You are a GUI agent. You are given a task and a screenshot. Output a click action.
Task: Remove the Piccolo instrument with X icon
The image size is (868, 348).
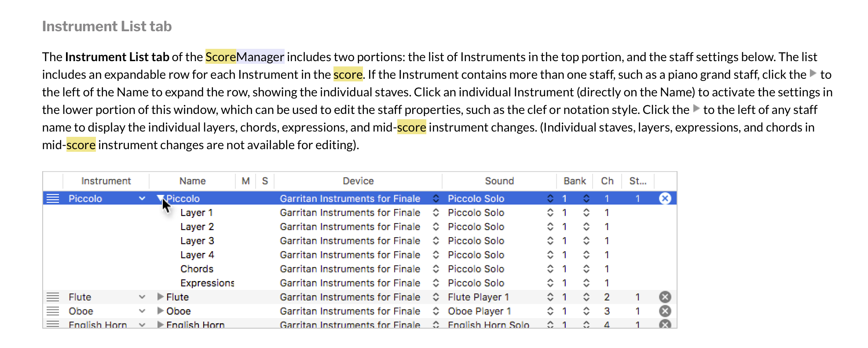(x=665, y=198)
